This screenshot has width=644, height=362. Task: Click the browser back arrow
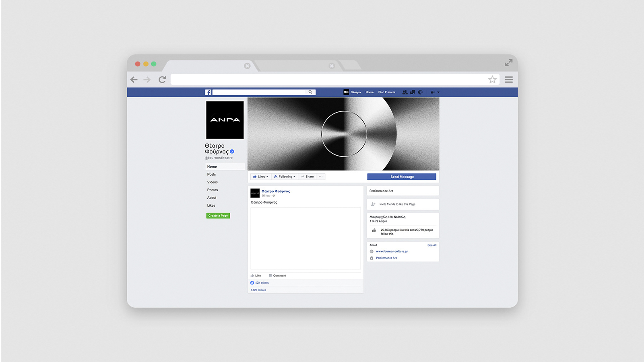click(134, 80)
